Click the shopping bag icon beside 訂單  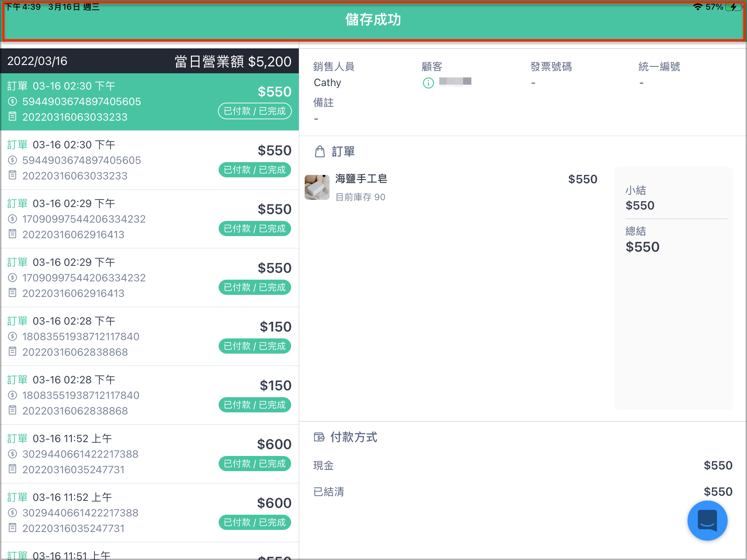point(320,152)
